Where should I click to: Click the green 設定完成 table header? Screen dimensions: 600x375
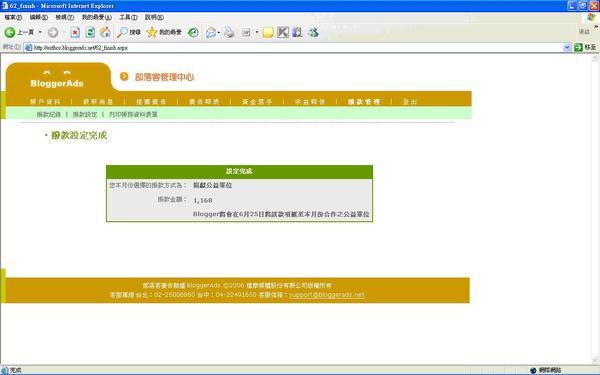tap(239, 171)
